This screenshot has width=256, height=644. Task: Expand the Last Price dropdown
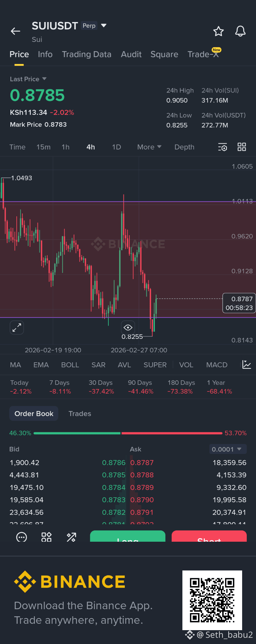(44, 79)
